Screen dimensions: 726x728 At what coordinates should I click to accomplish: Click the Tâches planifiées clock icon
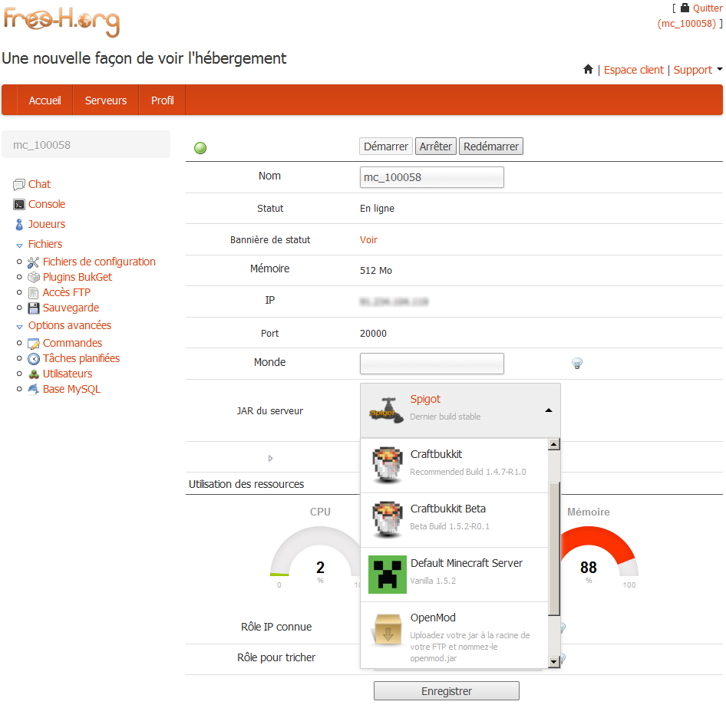point(34,359)
